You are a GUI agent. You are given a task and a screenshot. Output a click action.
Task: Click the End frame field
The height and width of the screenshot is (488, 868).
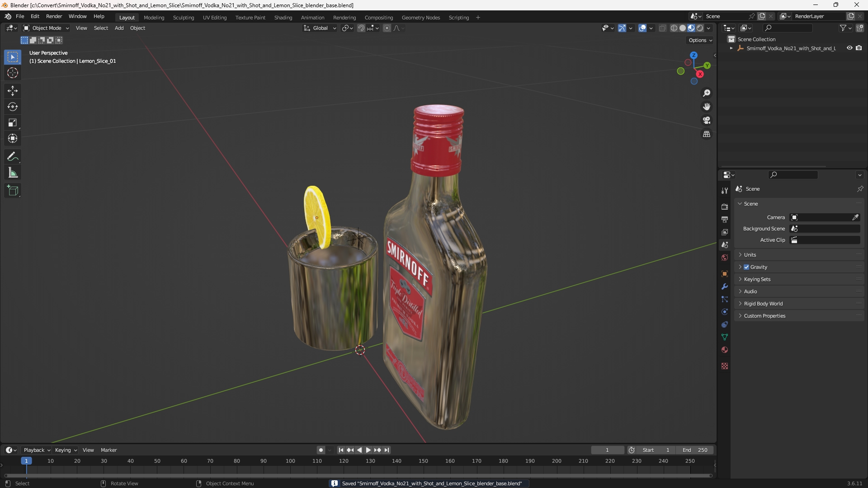tap(695, 450)
